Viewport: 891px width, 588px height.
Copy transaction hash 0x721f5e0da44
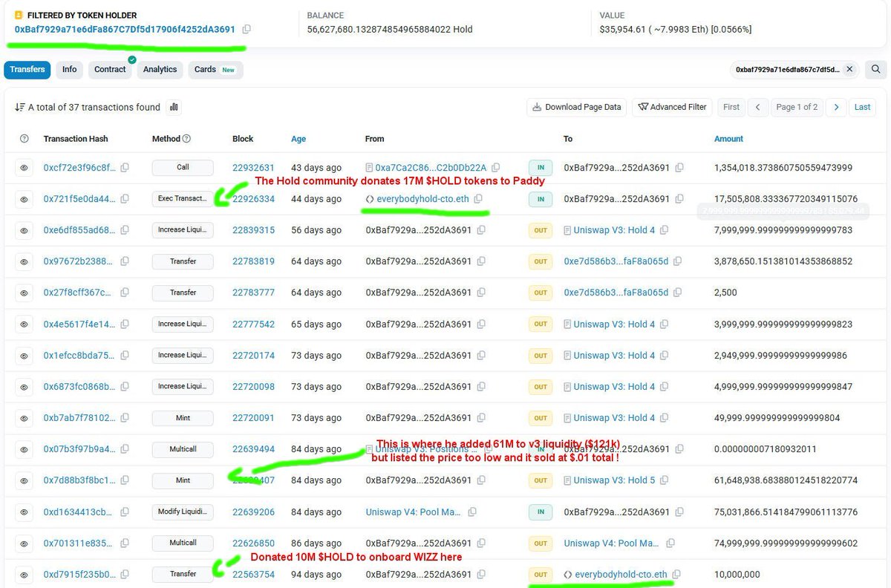(x=125, y=199)
